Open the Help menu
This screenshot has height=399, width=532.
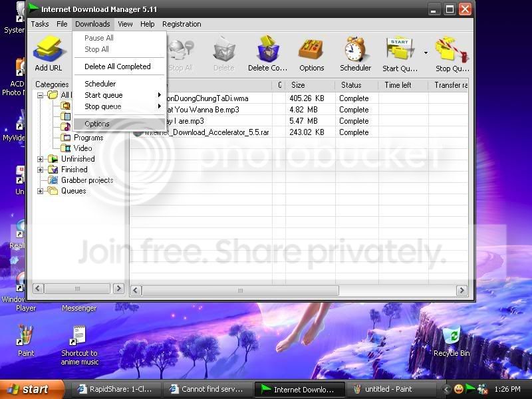click(x=147, y=24)
